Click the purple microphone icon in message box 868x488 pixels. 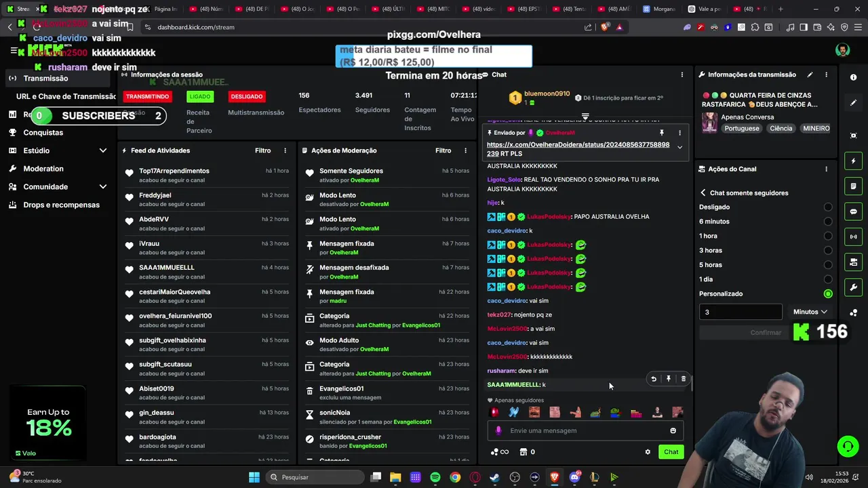498,430
